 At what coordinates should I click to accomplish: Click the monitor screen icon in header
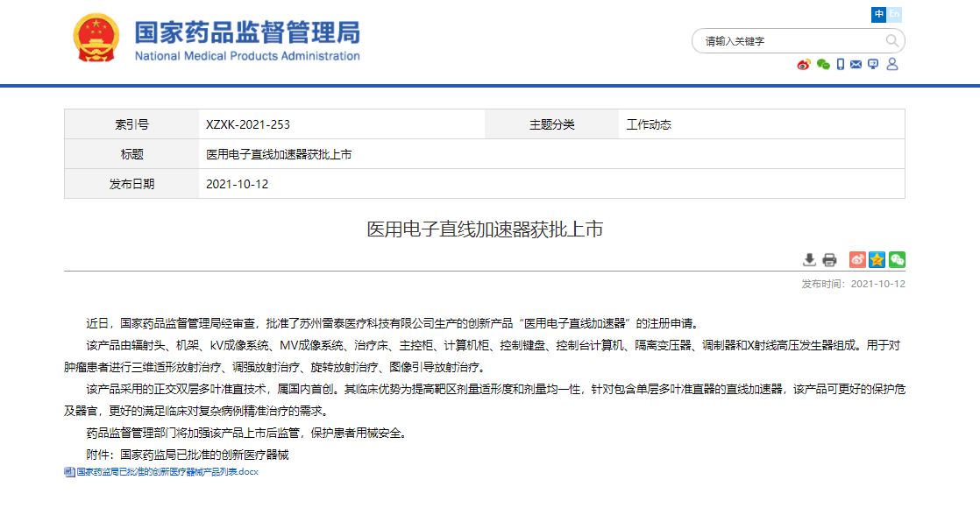click(x=873, y=65)
